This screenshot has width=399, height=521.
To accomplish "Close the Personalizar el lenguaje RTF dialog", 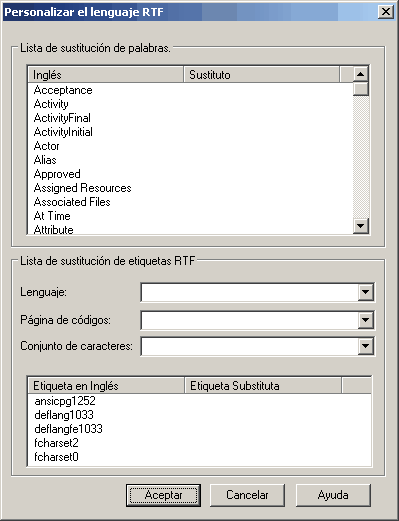I will click(386, 12).
